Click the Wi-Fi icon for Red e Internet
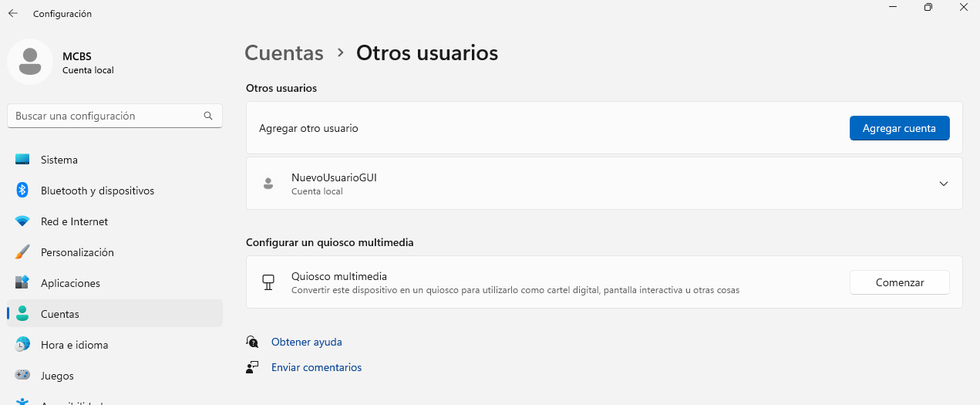Image resolution: width=980 pixels, height=405 pixels. pos(22,221)
